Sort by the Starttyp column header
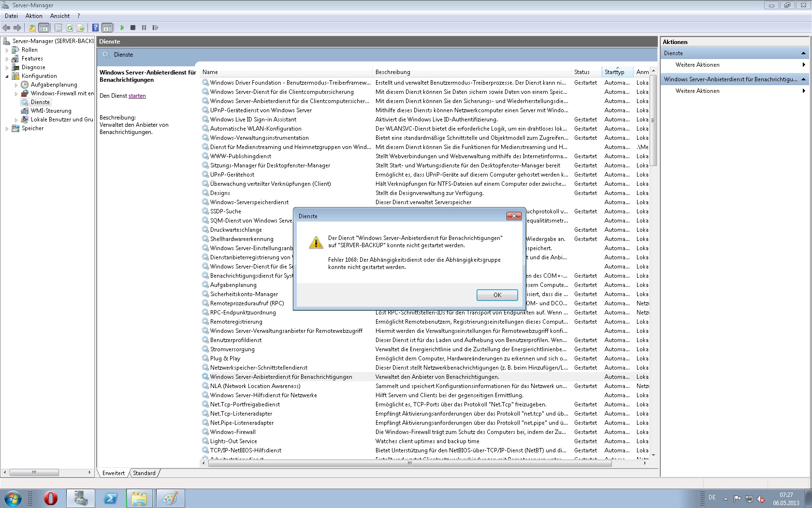The width and height of the screenshot is (812, 508). pos(618,72)
